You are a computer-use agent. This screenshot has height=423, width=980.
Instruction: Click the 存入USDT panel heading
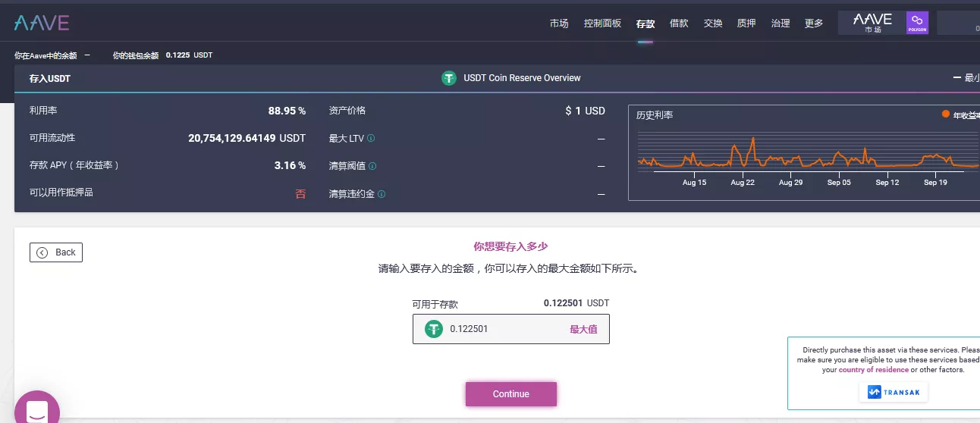50,78
